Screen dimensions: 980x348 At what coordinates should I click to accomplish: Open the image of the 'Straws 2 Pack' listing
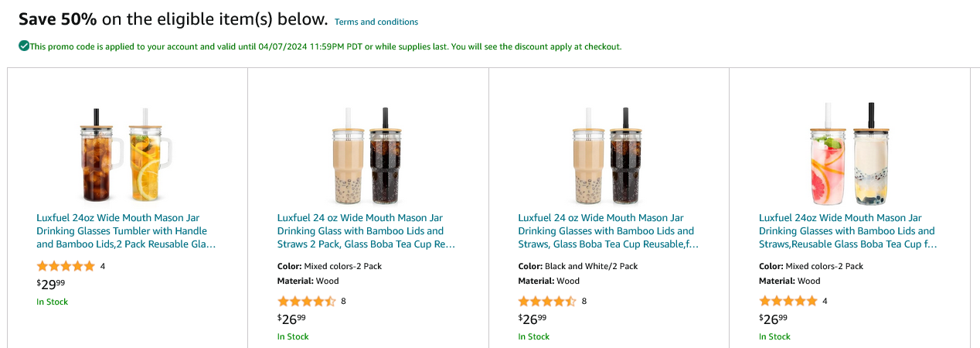[x=368, y=154]
